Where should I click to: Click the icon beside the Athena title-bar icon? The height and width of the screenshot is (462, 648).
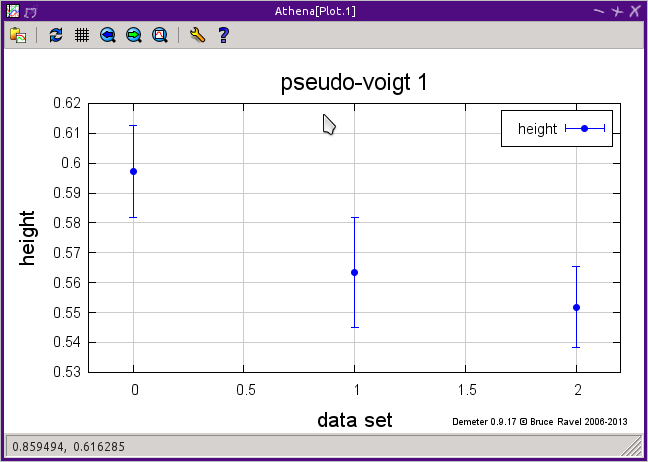coord(31,12)
